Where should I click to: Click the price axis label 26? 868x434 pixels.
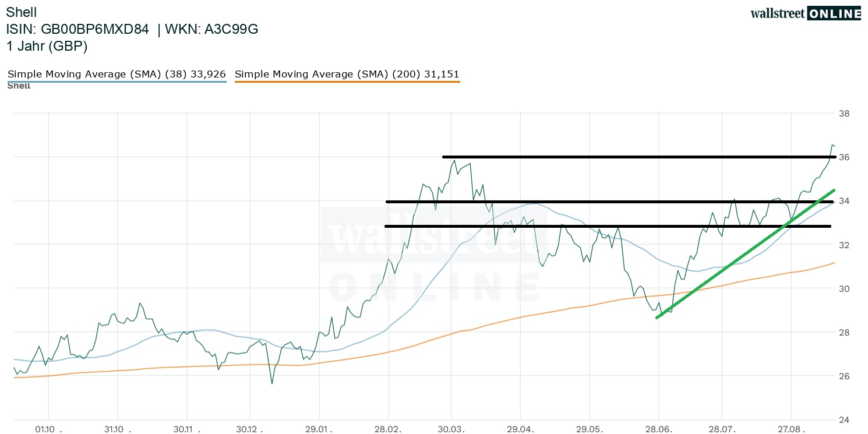click(x=844, y=376)
